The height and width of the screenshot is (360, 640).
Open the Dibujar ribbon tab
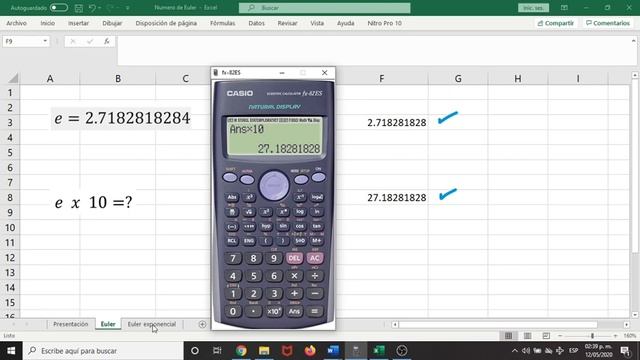[x=112, y=23]
